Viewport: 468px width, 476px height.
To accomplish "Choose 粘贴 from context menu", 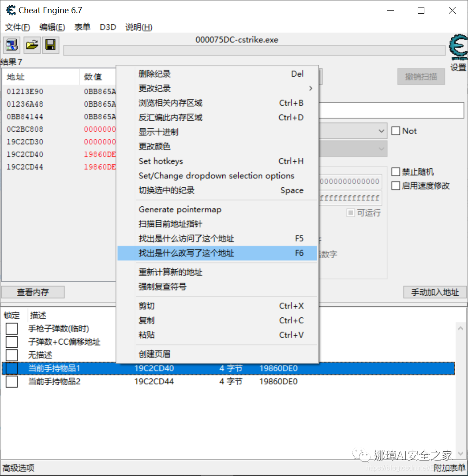I will click(217, 335).
